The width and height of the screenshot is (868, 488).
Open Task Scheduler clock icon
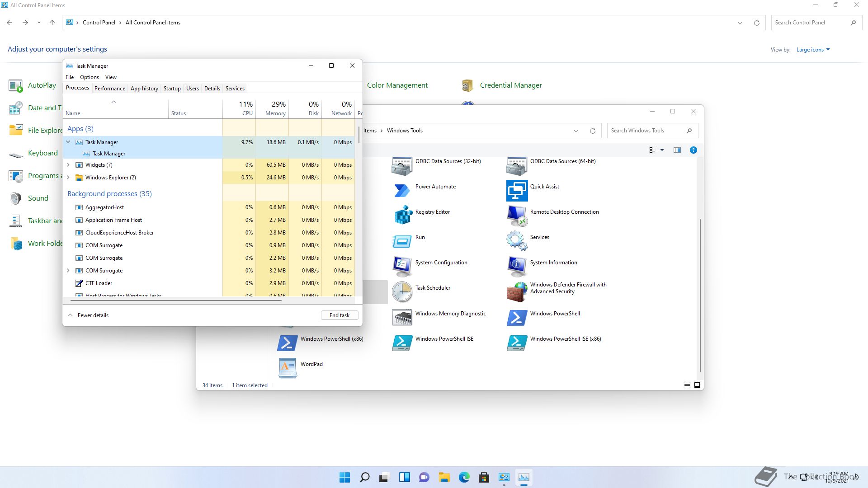click(402, 292)
